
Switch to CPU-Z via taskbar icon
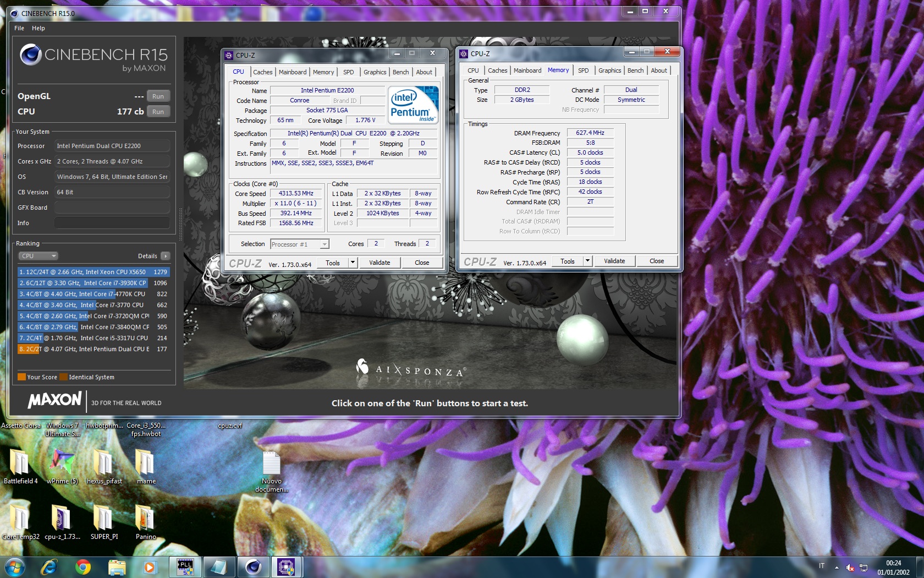(x=286, y=567)
